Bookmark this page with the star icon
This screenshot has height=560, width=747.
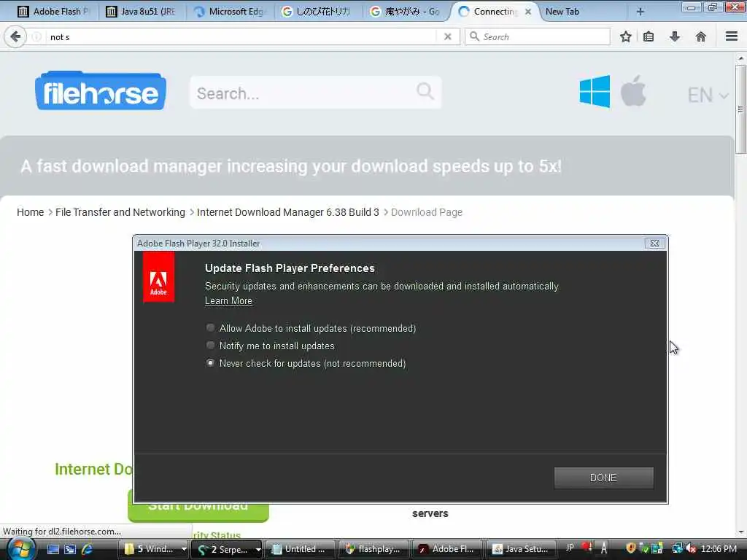pos(625,36)
